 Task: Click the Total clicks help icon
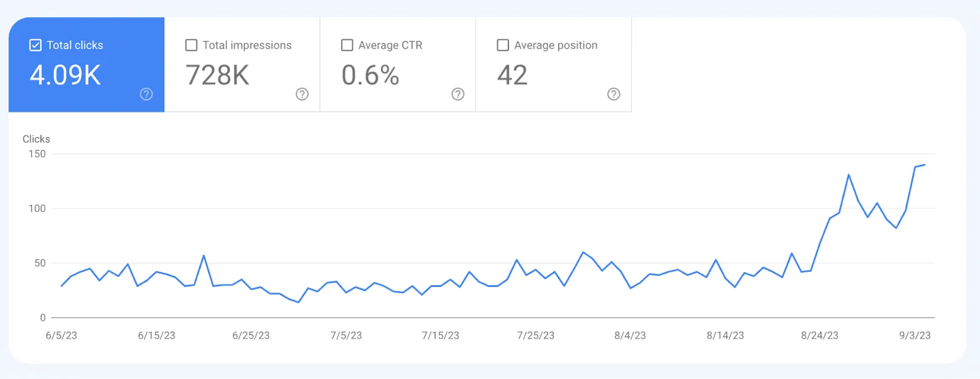click(146, 94)
